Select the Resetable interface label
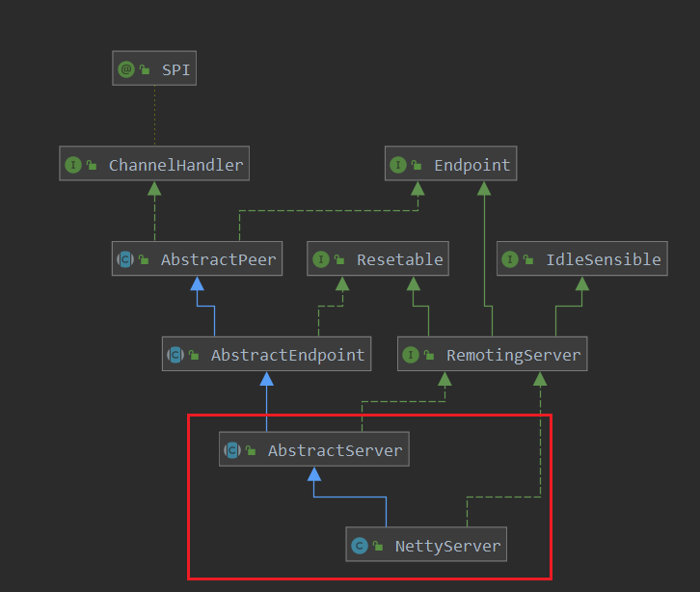Viewport: 700px width, 592px height. coord(399,259)
